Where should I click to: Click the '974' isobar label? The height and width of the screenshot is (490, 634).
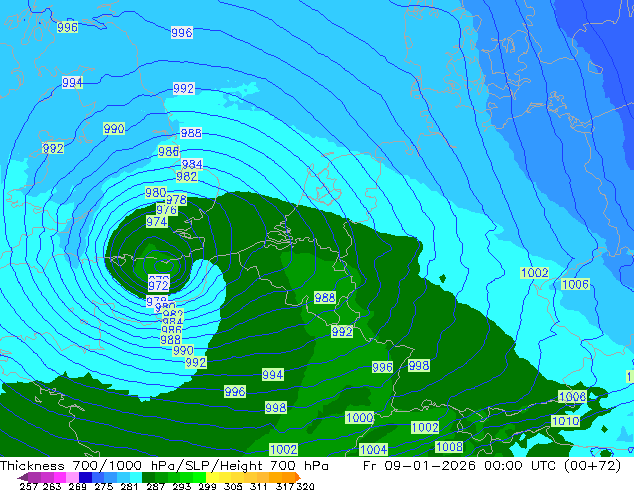pyautogui.click(x=157, y=222)
